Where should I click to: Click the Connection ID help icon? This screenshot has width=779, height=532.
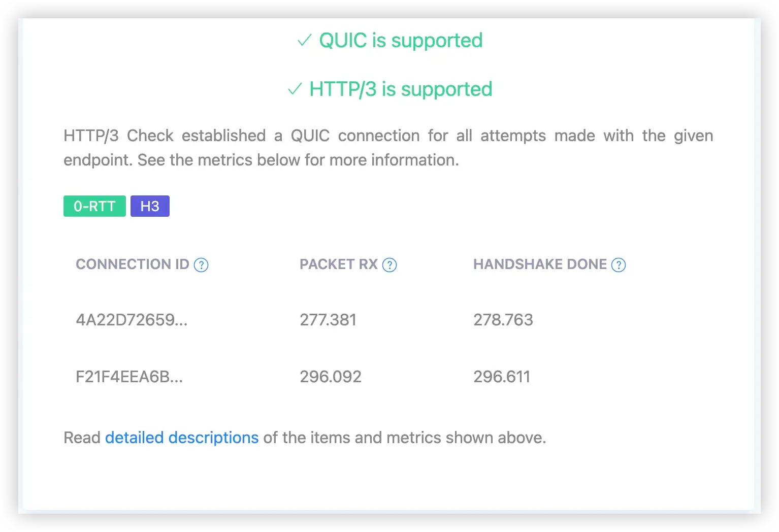pos(201,265)
